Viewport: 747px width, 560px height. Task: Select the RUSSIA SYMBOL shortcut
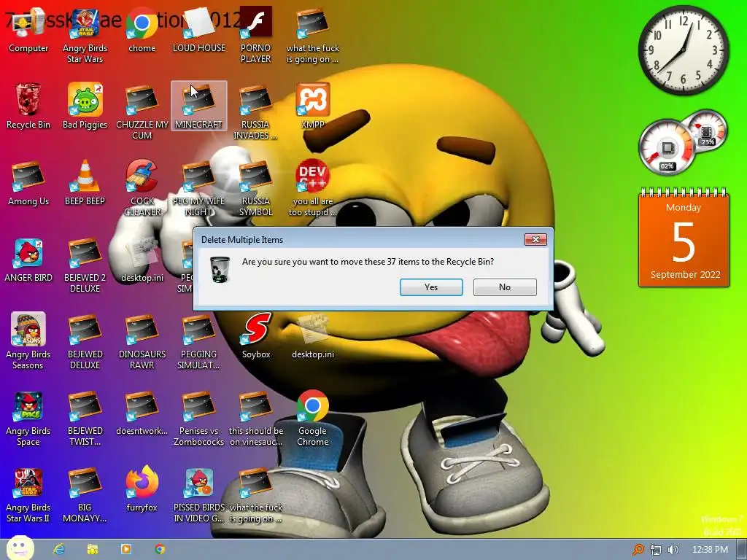tap(255, 189)
